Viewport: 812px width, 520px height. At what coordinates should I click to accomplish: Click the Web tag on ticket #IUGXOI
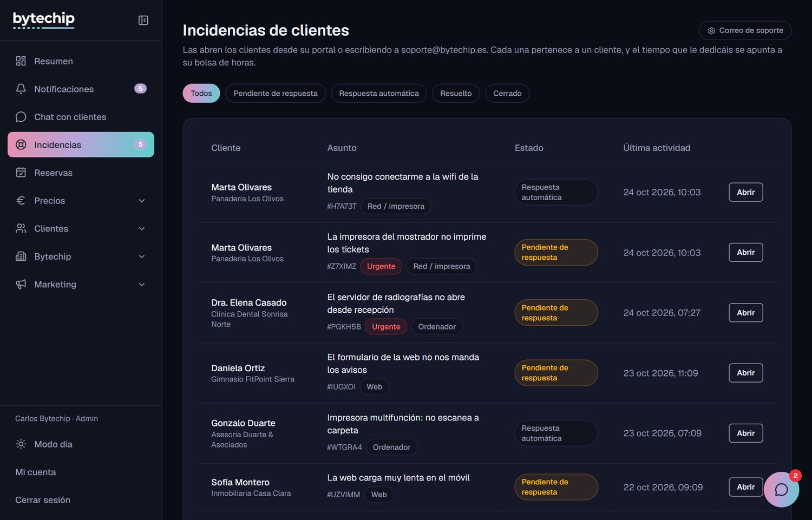click(375, 387)
